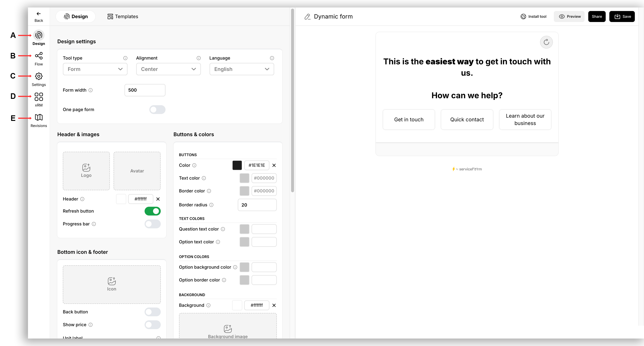Open the button Color swatch picker
Image resolution: width=644 pixels, height=346 pixels.
click(237, 165)
